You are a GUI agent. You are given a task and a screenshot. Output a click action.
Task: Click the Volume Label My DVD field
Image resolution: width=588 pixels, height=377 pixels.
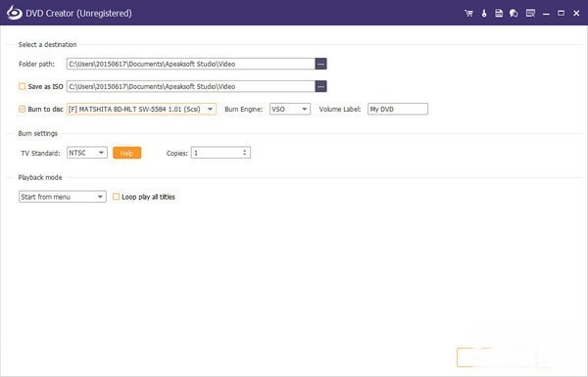pyautogui.click(x=398, y=109)
